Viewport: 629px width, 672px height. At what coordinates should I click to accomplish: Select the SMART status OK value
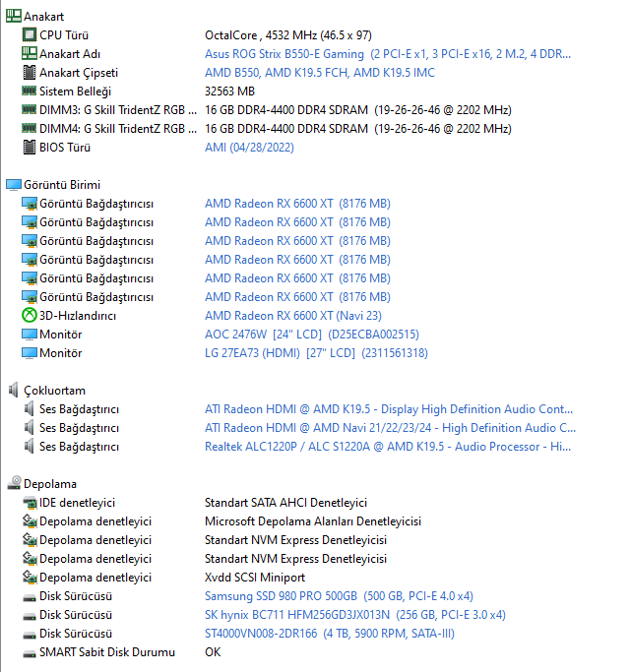(x=213, y=652)
